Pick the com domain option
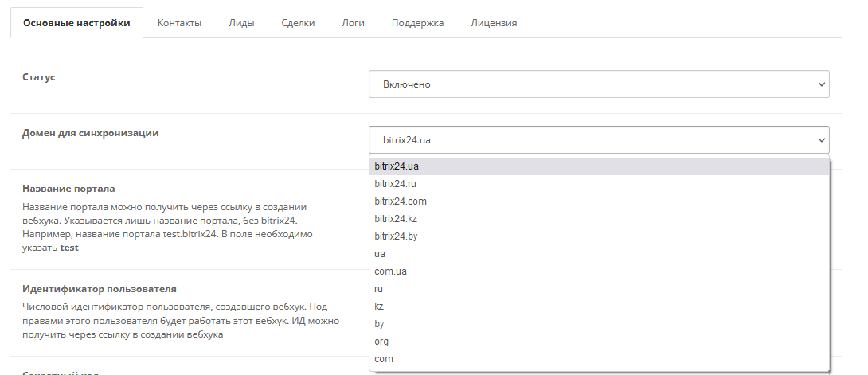The image size is (868, 375). point(599,359)
